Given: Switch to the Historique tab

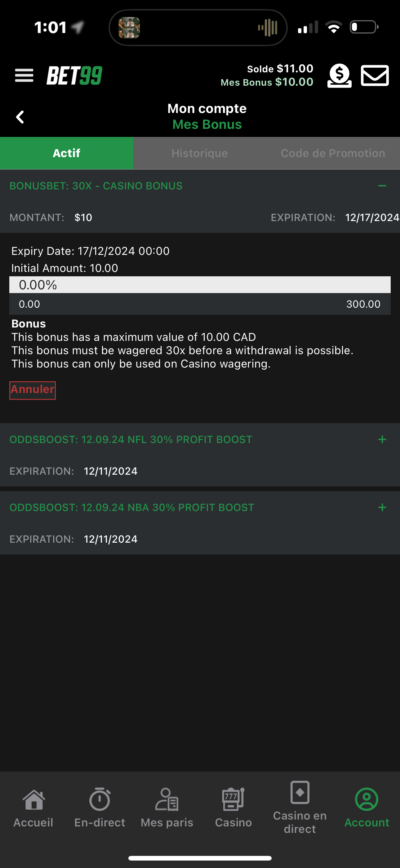Looking at the screenshot, I should 200,153.
